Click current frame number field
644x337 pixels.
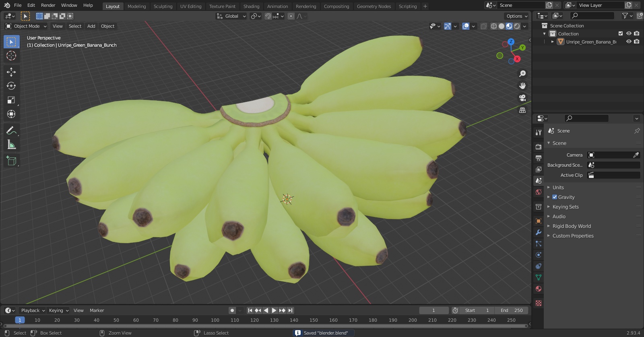pos(433,310)
